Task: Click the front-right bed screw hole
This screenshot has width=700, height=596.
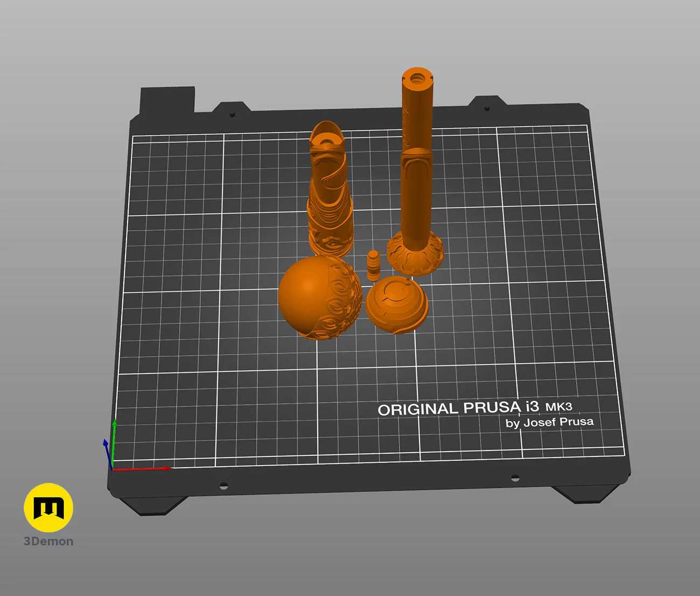Action: pos(515,478)
